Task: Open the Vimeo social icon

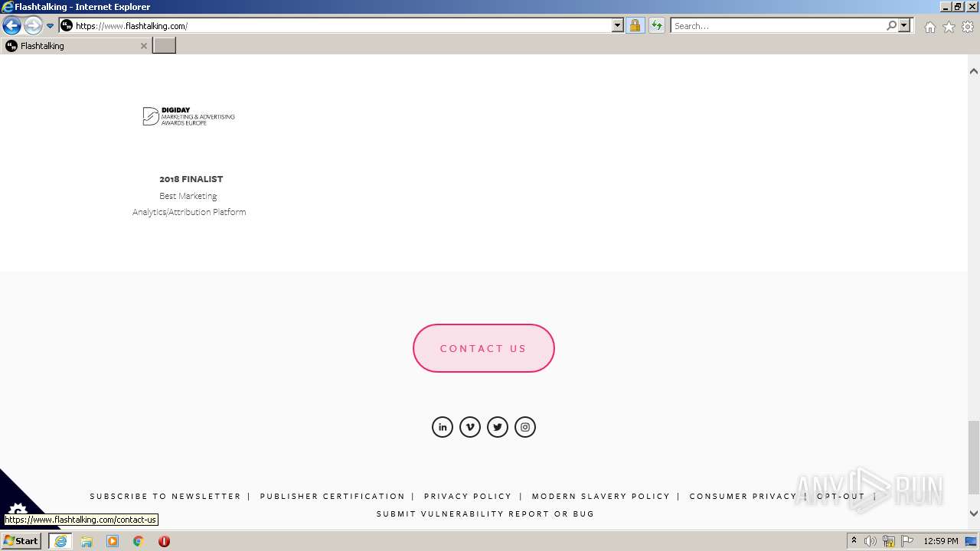Action: pos(470,427)
